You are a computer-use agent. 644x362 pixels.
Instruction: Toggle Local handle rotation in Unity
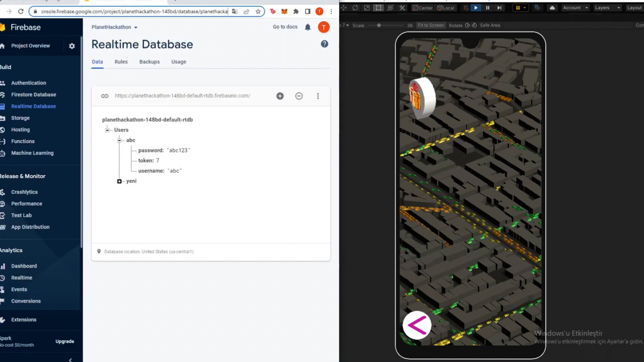446,8
